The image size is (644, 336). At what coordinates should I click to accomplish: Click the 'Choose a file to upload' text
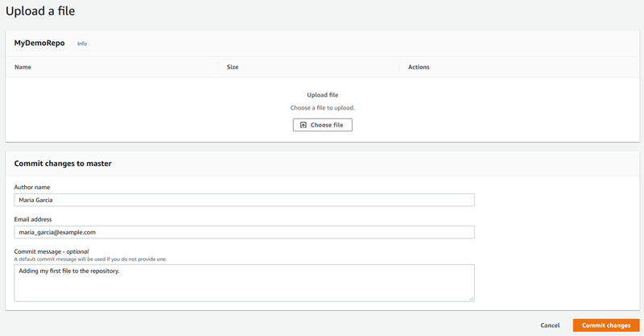click(322, 107)
